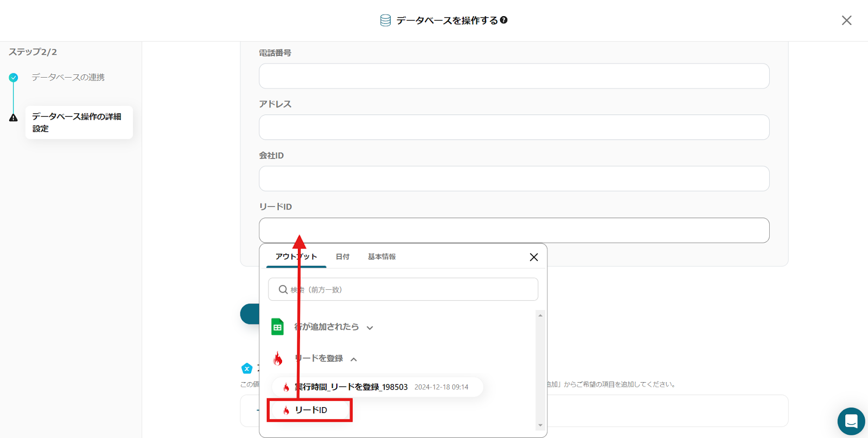Expand the 行が追加されたら section
Image resolution: width=868 pixels, height=438 pixels.
(370, 328)
